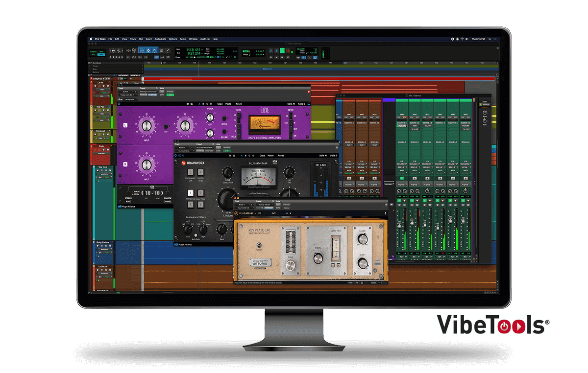Open the AudioSuite menu
The height and width of the screenshot is (373, 588).
[160, 39]
